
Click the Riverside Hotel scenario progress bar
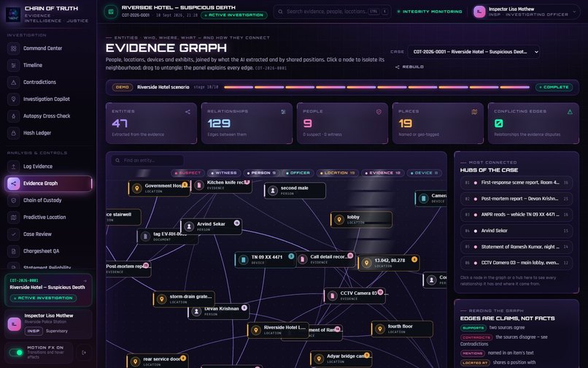tap(377, 87)
